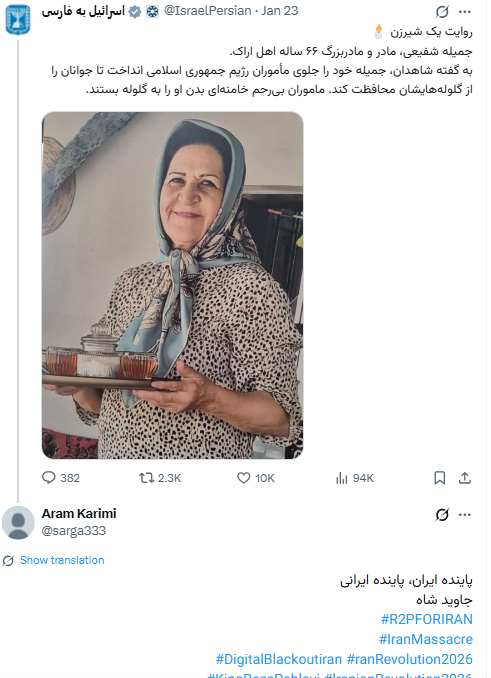Open the #ranRevolution2026 hashtag

point(410,659)
